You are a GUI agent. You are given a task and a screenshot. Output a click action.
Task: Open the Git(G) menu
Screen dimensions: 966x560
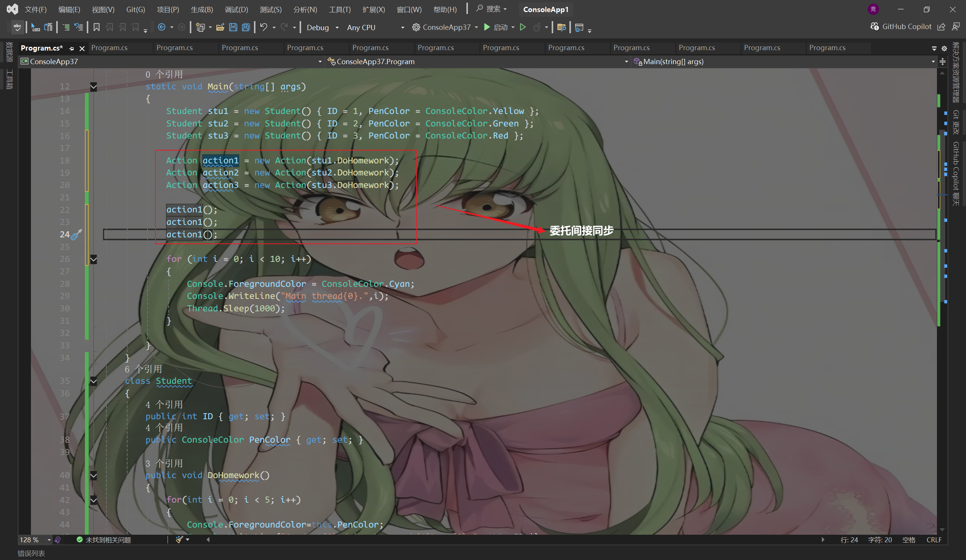pyautogui.click(x=136, y=9)
